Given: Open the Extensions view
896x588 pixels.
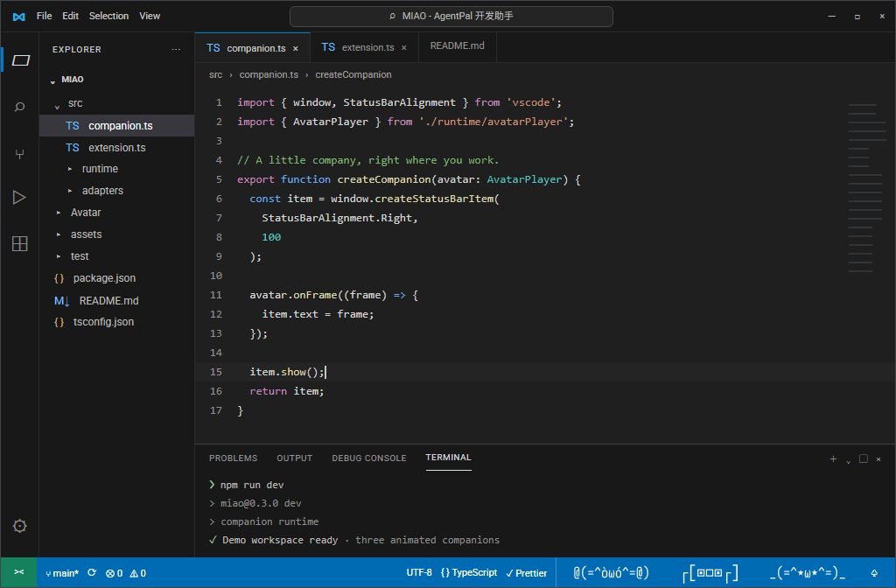Looking at the screenshot, I should pyautogui.click(x=19, y=243).
